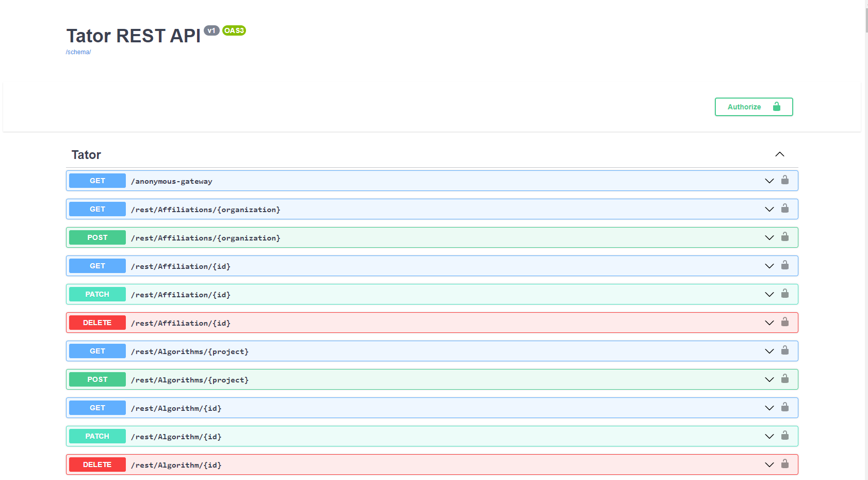Click the lock icon on GET /rest/Affiliation/{id}
868x480 pixels.
(785, 265)
